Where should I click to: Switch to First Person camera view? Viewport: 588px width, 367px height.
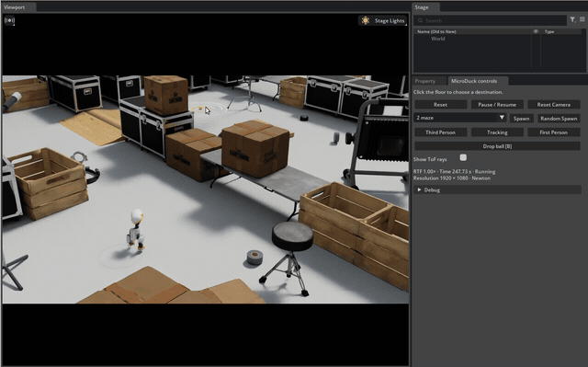(x=553, y=132)
